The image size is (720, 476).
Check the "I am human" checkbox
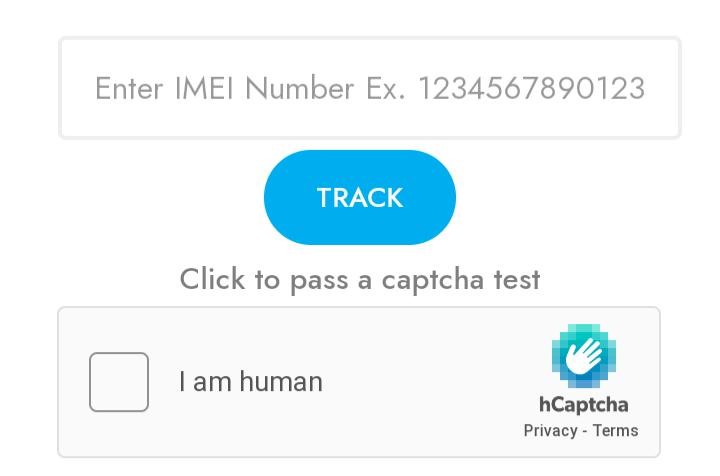(x=119, y=382)
